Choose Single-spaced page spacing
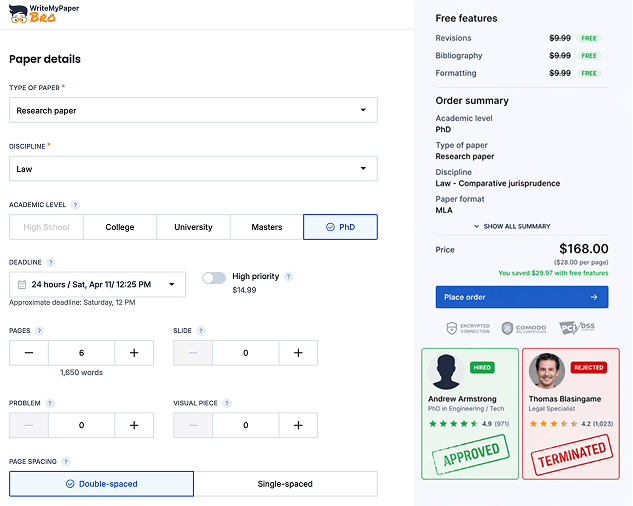 click(285, 484)
